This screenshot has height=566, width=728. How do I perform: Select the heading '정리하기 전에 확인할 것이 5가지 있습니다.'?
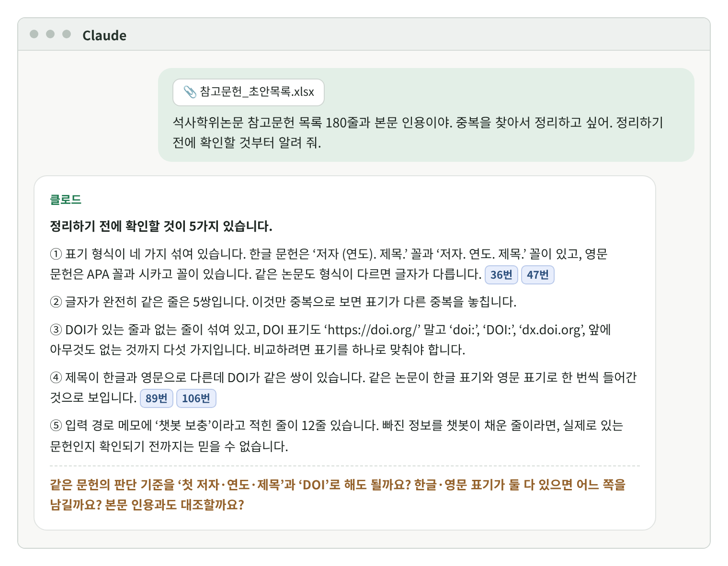pyautogui.click(x=161, y=226)
